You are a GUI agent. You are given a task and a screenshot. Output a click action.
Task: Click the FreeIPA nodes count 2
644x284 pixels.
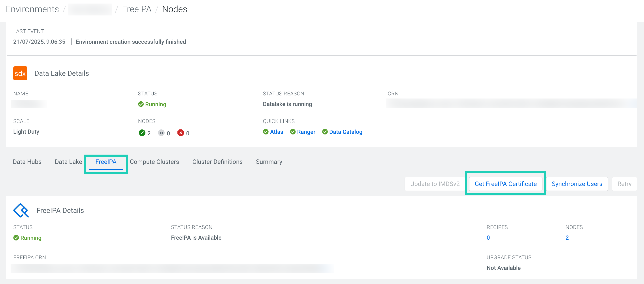click(567, 238)
